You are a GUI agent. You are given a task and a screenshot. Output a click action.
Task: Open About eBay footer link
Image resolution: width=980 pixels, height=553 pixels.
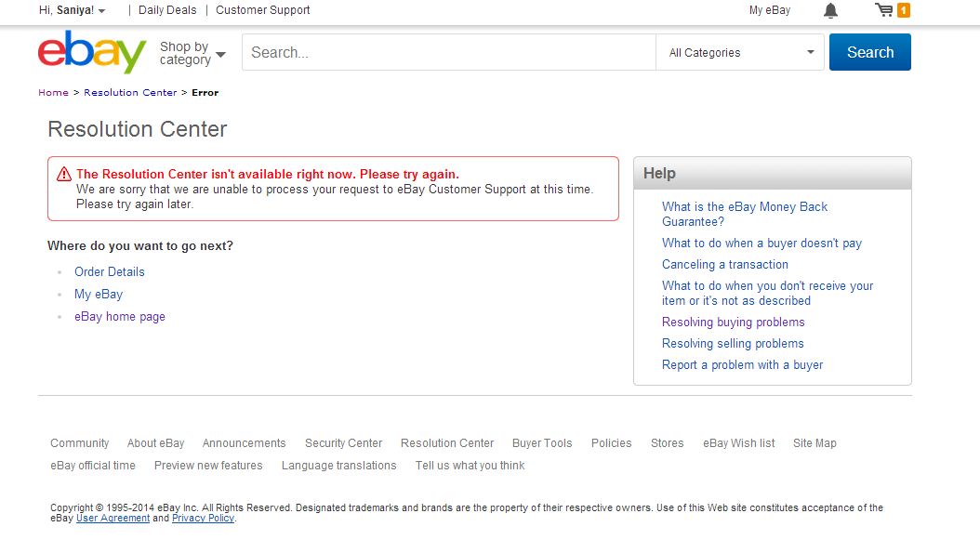155,443
